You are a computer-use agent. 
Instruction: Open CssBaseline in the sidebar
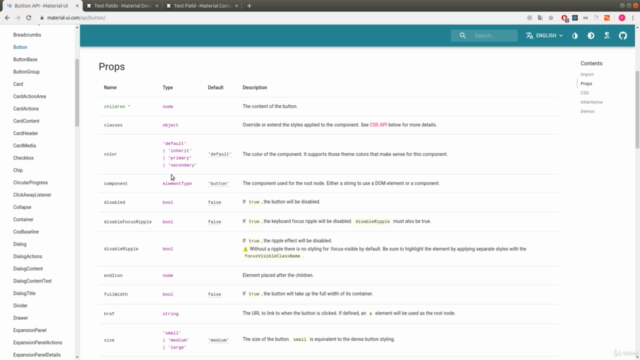coord(26,231)
